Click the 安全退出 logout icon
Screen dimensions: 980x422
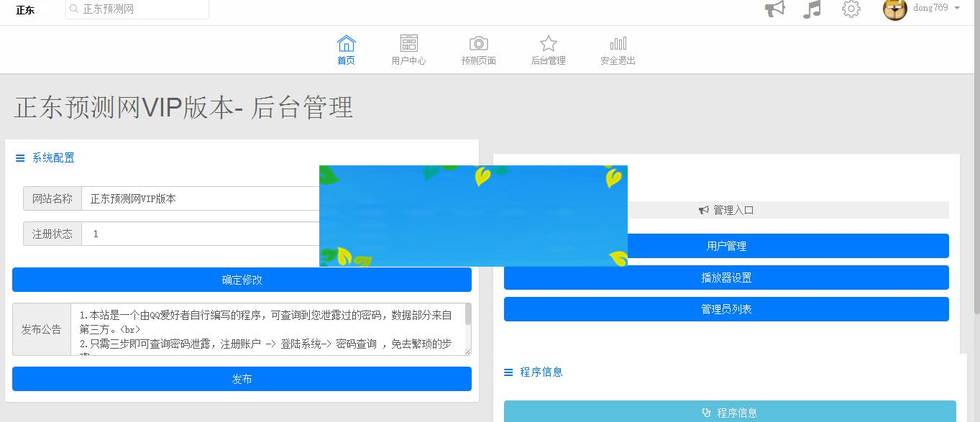coord(617,43)
